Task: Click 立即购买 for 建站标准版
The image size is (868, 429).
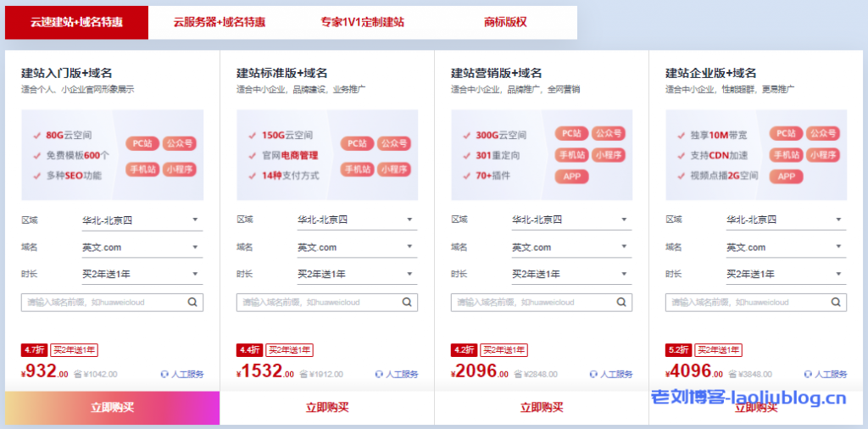Action: (x=327, y=408)
